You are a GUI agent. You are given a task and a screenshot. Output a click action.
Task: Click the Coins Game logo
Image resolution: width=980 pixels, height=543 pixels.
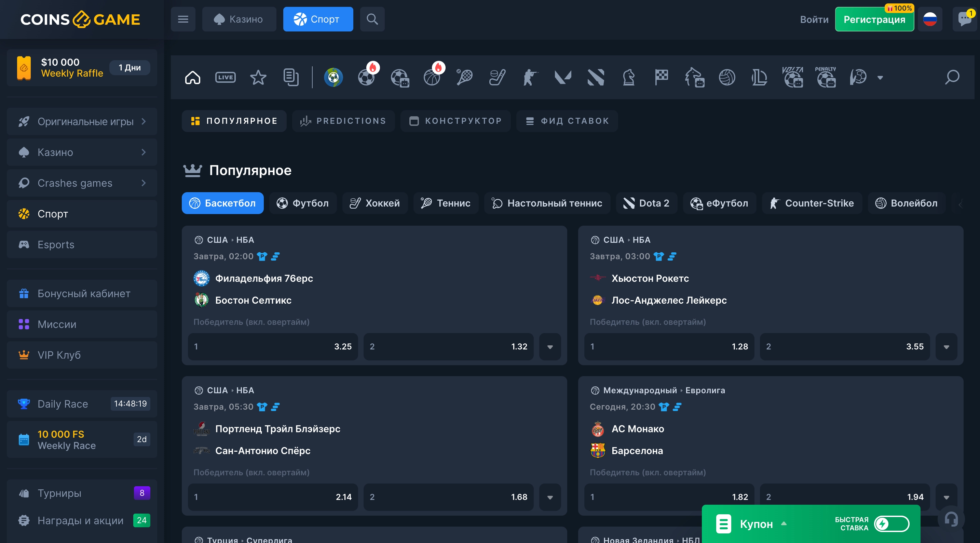(x=80, y=19)
